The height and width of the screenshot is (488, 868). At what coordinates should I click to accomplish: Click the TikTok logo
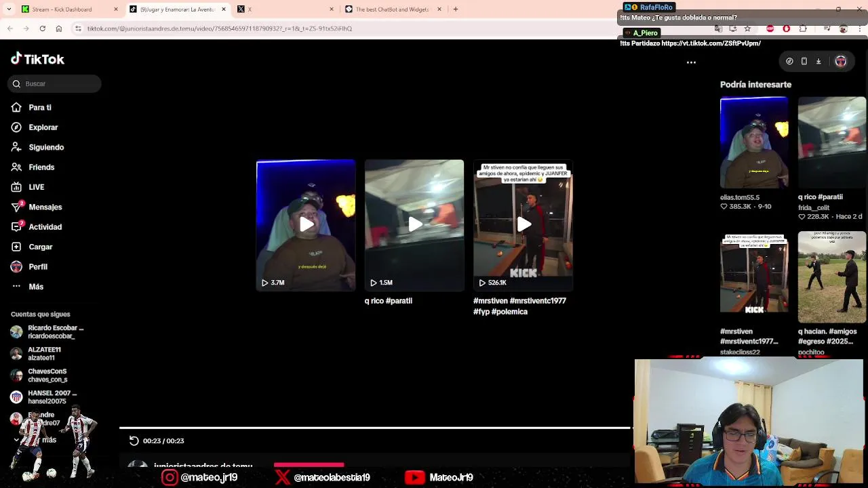click(x=37, y=59)
